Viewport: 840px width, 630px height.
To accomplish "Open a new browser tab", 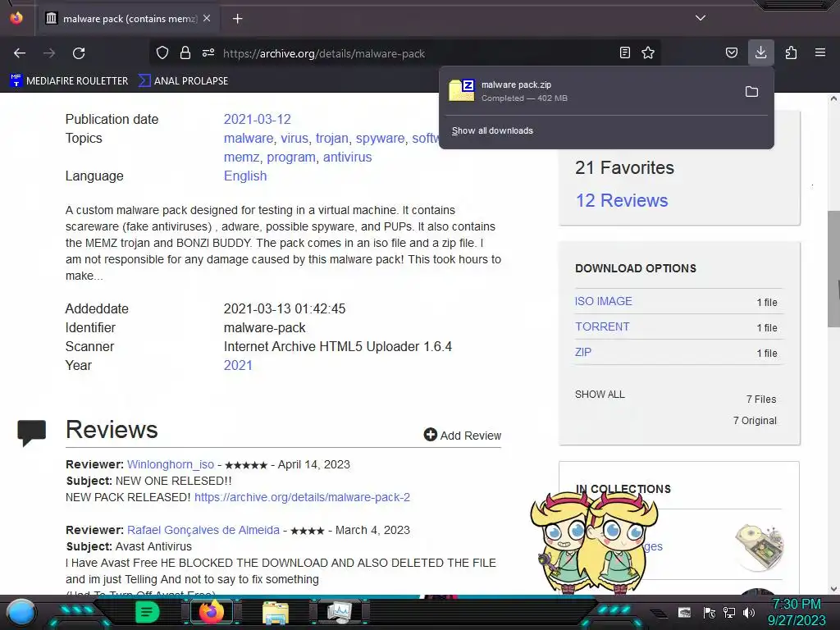I will click(x=237, y=19).
